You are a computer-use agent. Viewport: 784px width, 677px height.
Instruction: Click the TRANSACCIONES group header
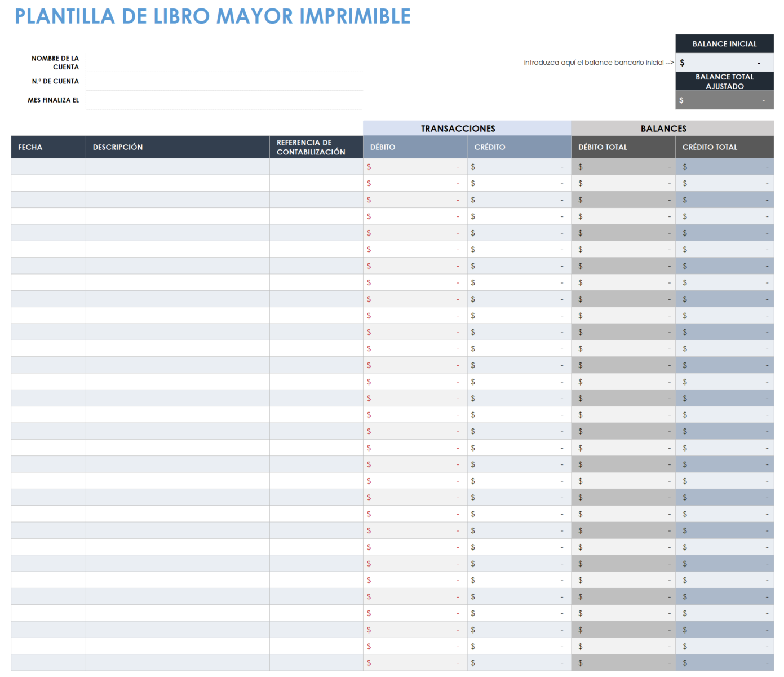click(x=467, y=128)
